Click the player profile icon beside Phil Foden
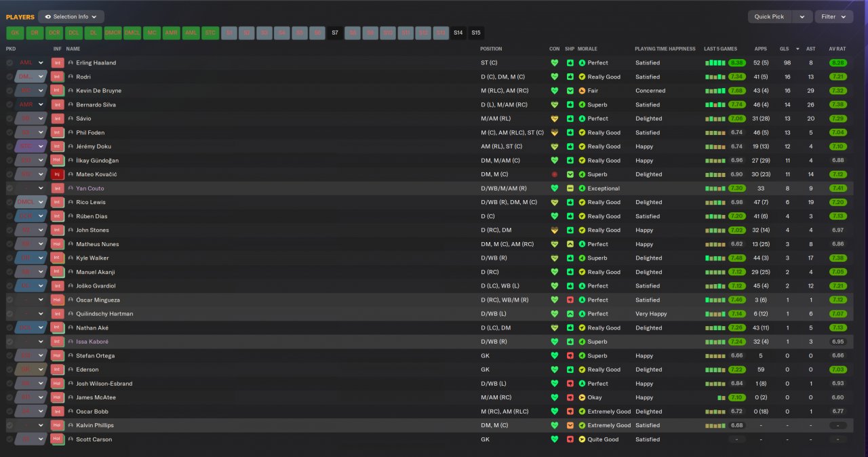Image resolution: width=868 pixels, height=457 pixels. (71, 133)
